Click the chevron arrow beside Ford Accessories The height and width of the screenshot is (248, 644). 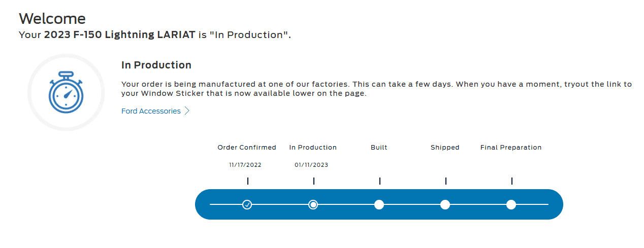[187, 111]
